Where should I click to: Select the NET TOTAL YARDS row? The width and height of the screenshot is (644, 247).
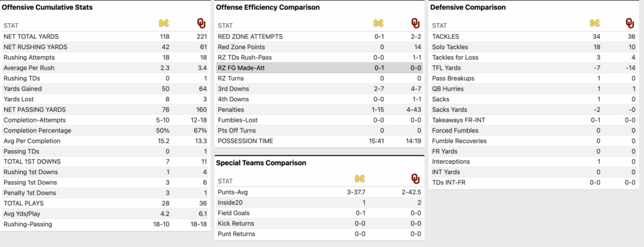click(x=105, y=36)
